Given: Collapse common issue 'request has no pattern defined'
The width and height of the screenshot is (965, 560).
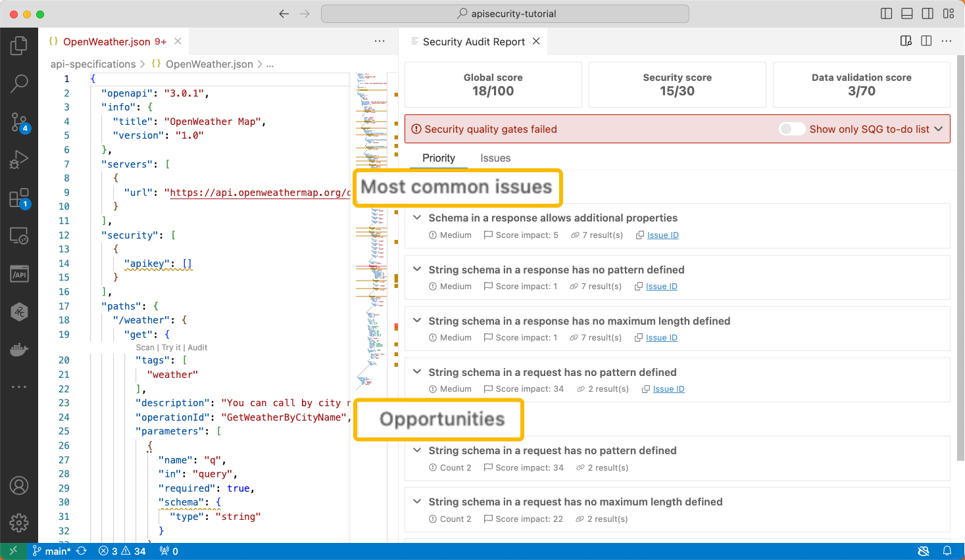Looking at the screenshot, I should 417,372.
